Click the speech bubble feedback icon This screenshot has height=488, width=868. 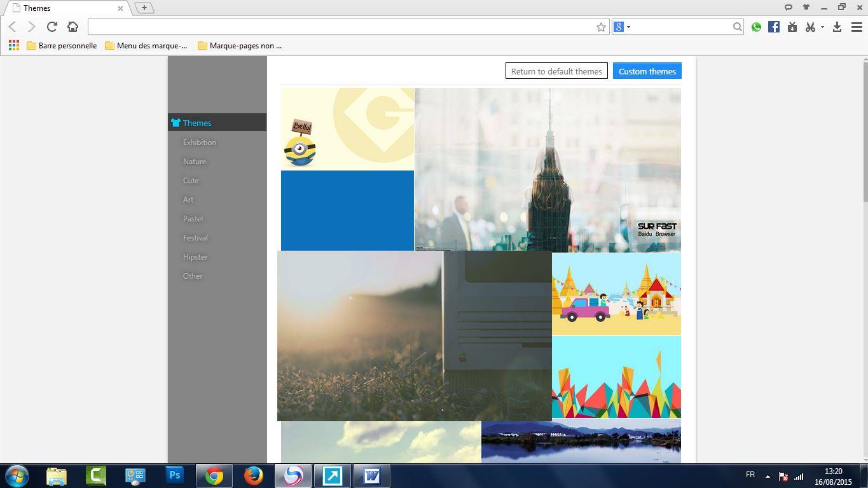[789, 8]
